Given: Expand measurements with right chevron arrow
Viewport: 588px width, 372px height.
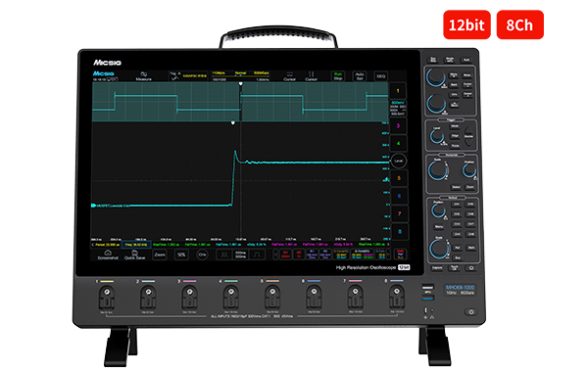Looking at the screenshot, I should pos(388,245).
